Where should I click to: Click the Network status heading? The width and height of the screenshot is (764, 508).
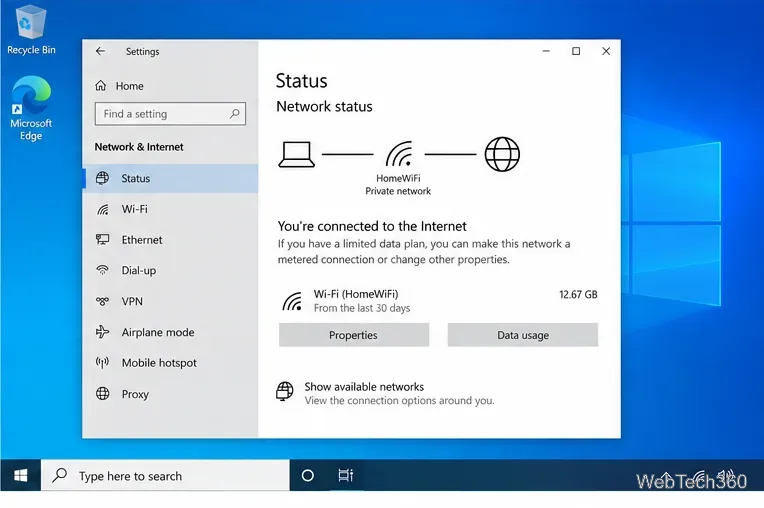pos(324,106)
